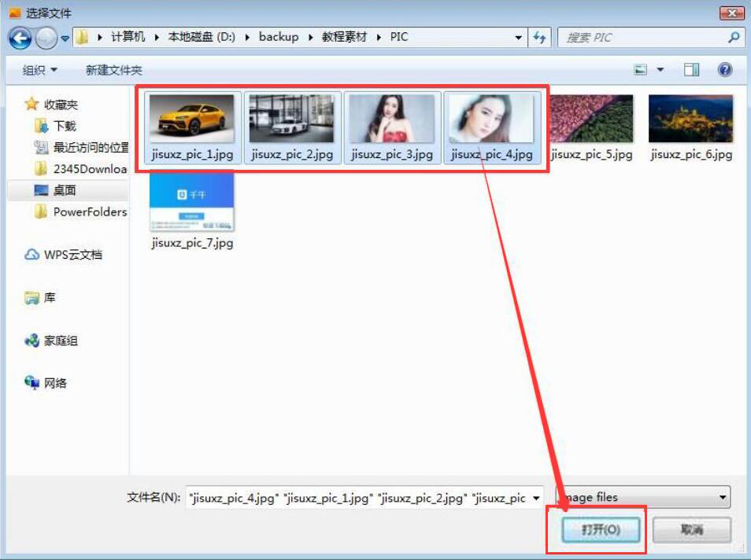Viewport: 751px width, 560px height.
Task: Select 教程素材 in the address path
Action: [344, 37]
